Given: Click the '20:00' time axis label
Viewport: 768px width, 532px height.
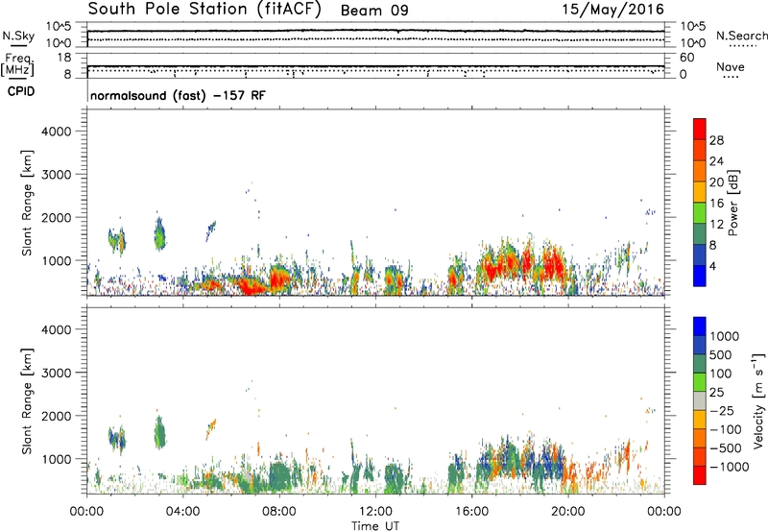Looking at the screenshot, I should click(568, 512).
